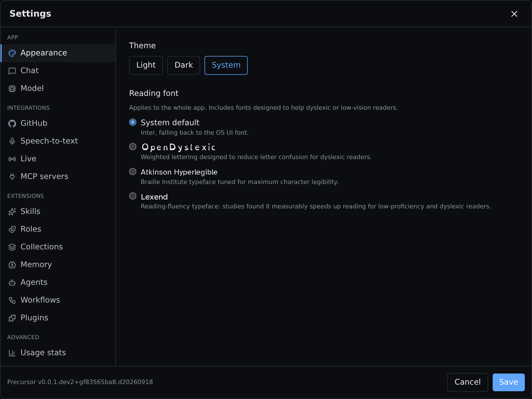Screen dimensions: 532x399
Task: Click the Speech-to-text microphone icon
Action: [12, 141]
